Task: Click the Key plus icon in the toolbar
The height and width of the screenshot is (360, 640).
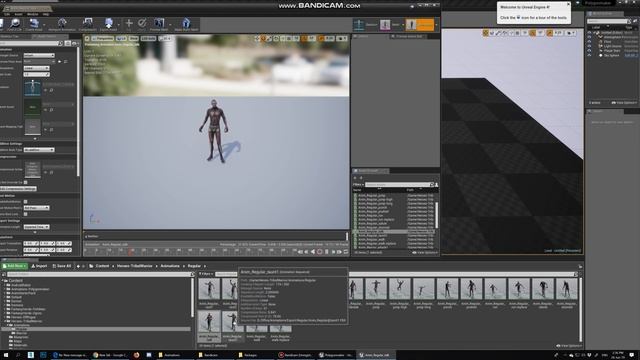Action: (129, 24)
